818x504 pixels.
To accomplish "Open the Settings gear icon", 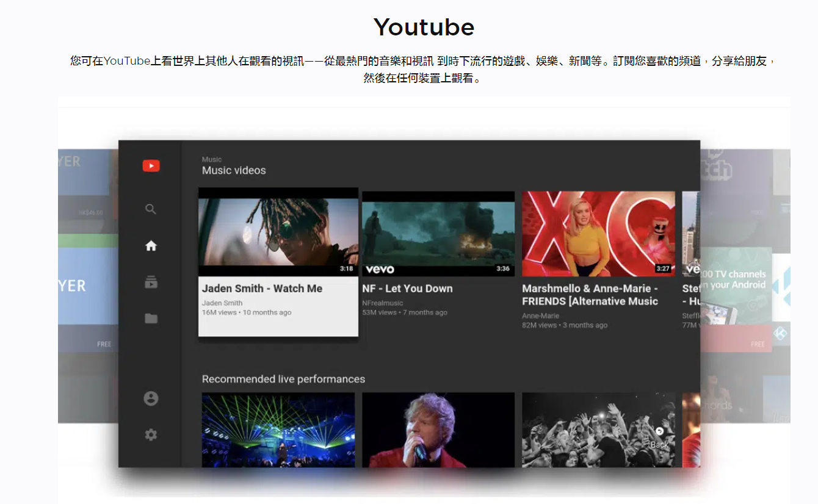I will click(x=151, y=434).
